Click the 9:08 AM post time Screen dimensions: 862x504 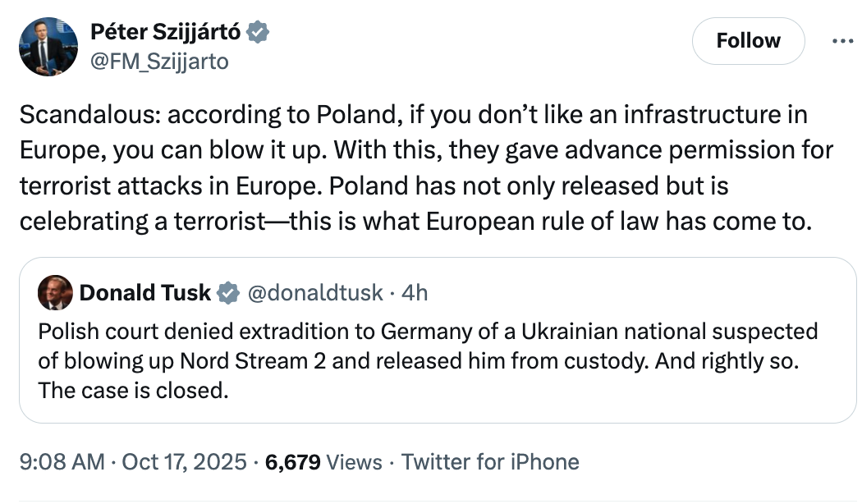61,462
